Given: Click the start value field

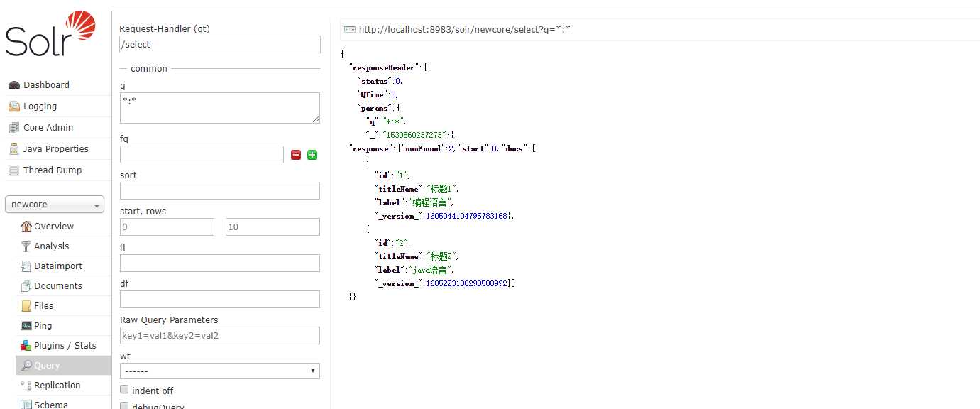Looking at the screenshot, I should pyautogui.click(x=167, y=227).
